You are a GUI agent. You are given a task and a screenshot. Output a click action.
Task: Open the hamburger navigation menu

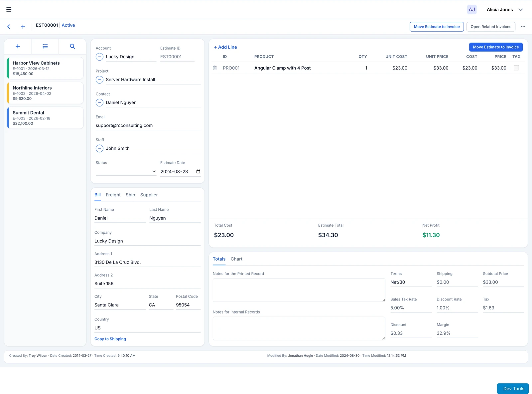(x=9, y=10)
